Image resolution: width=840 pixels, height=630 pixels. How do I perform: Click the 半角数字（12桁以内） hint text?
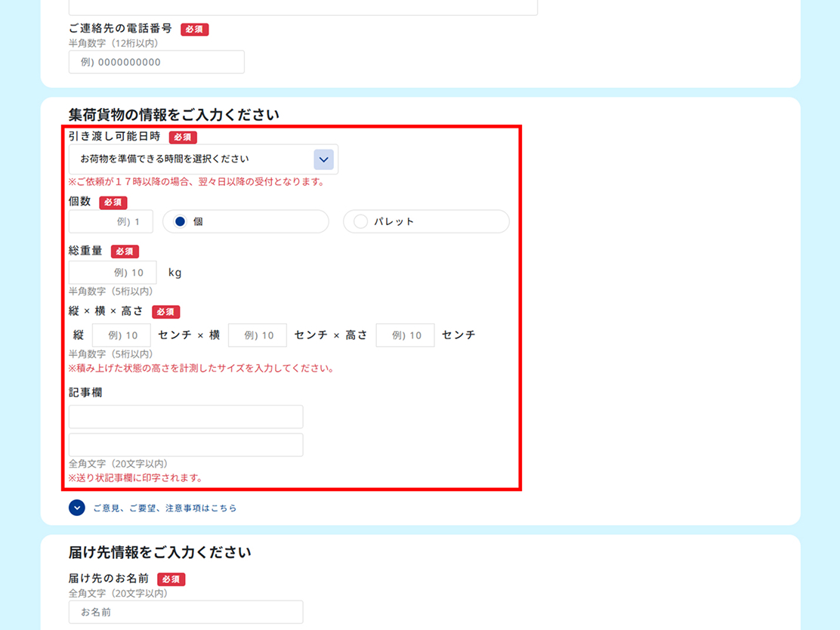[113, 43]
